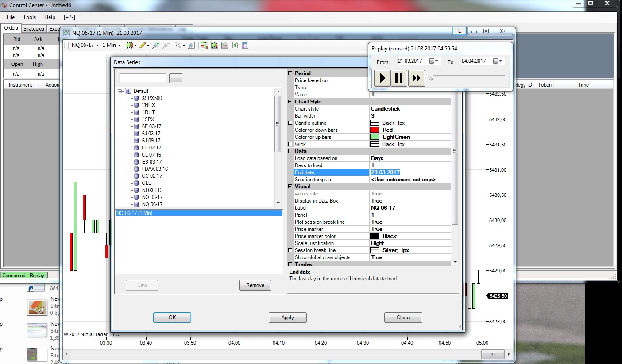The width and height of the screenshot is (622, 364).
Task: Expand the Candle outline property
Action: [x=290, y=123]
